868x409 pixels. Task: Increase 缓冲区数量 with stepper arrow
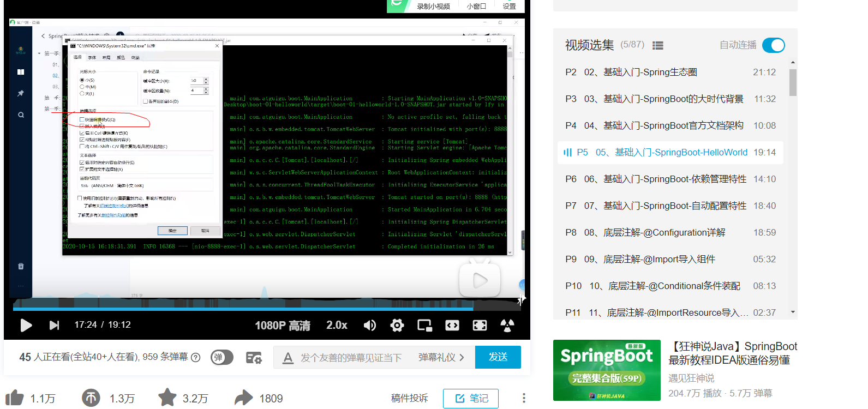tap(206, 89)
